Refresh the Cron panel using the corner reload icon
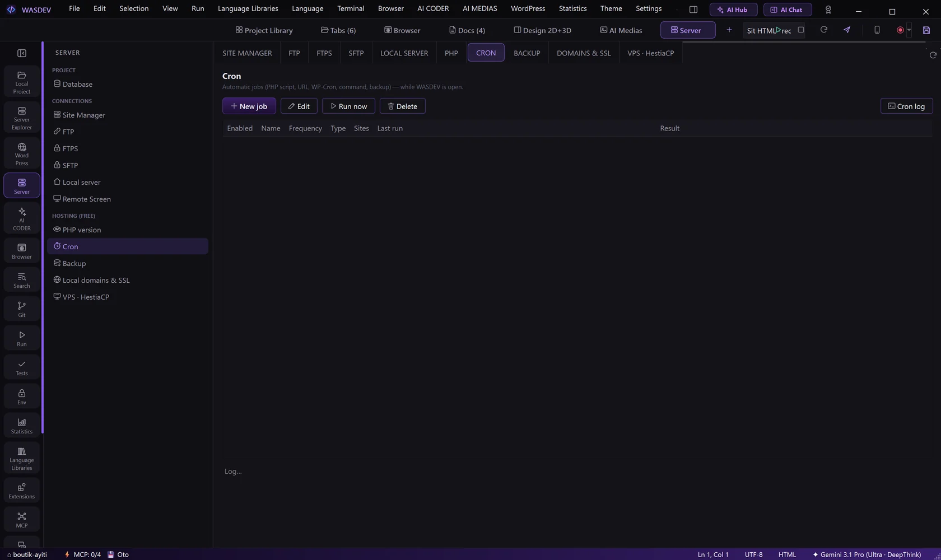This screenshot has height=560, width=941. click(933, 55)
